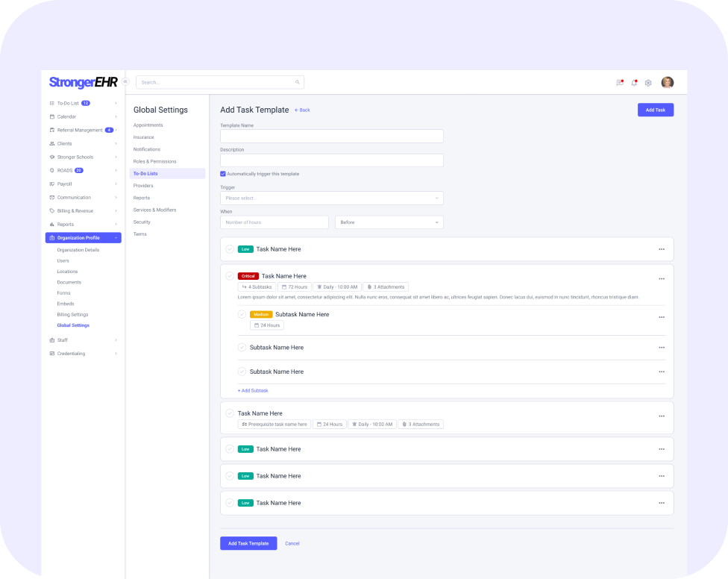Click the + Add Subtask link
Screen dimensions: 728x579
coord(253,390)
